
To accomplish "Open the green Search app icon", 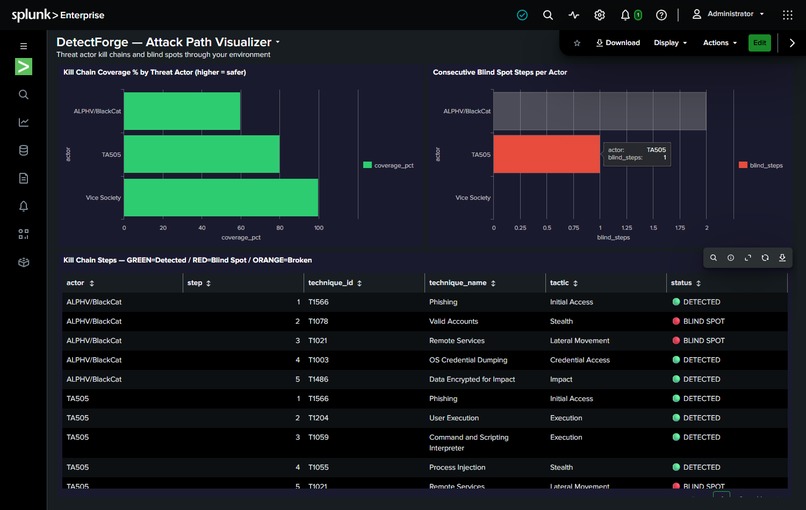I will click(x=24, y=66).
